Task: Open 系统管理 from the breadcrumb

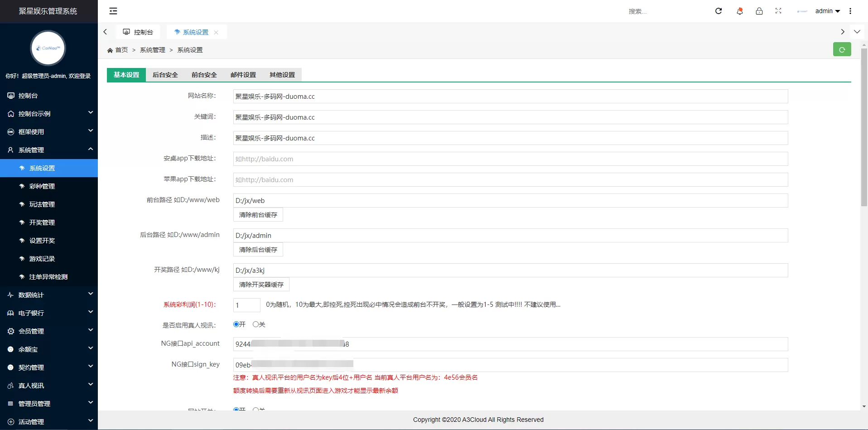Action: click(x=153, y=50)
